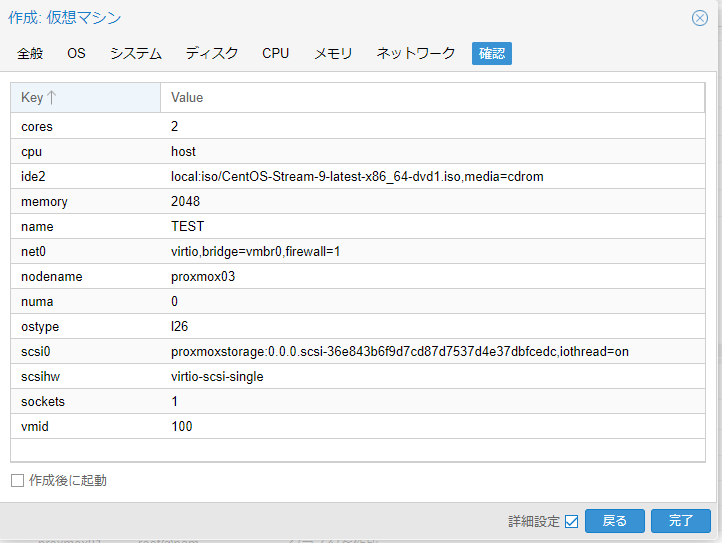Screen dimensions: 722x543
Task: Select the ide2 ISO image row
Action: point(357,177)
